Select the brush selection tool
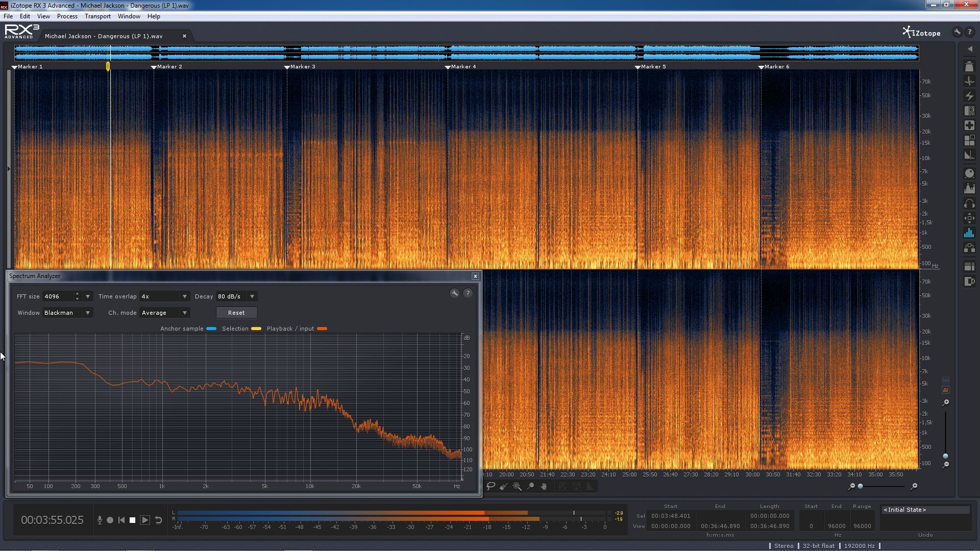This screenshot has height=551, width=980. pyautogui.click(x=504, y=486)
